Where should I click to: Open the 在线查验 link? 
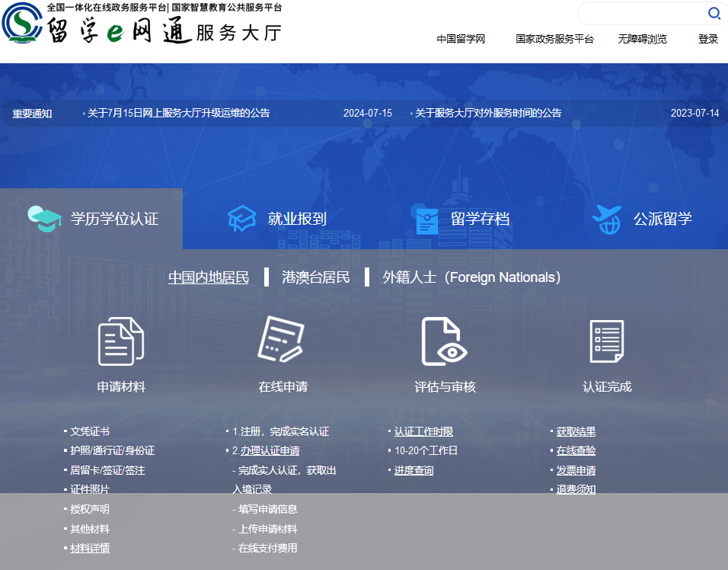[x=576, y=450]
